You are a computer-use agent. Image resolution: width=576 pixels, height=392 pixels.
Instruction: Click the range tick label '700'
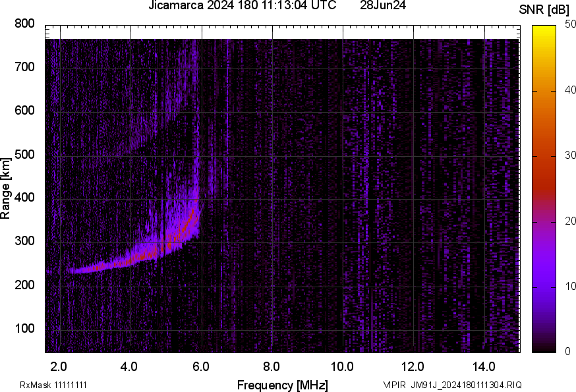(x=24, y=67)
